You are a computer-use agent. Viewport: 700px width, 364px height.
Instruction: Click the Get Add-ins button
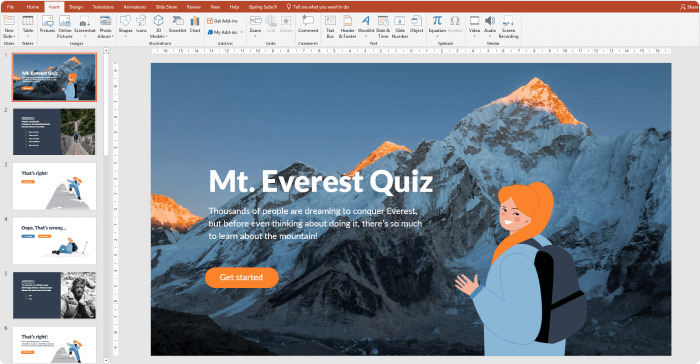(x=222, y=21)
